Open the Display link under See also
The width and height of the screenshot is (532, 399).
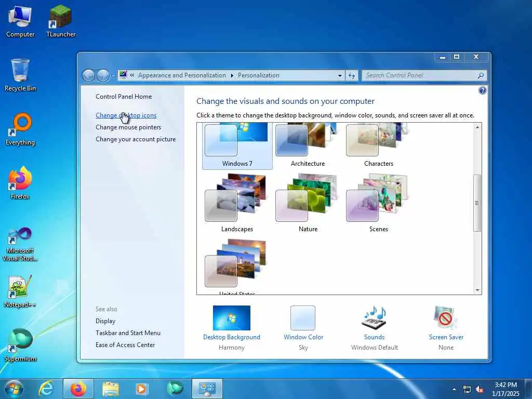coord(105,321)
